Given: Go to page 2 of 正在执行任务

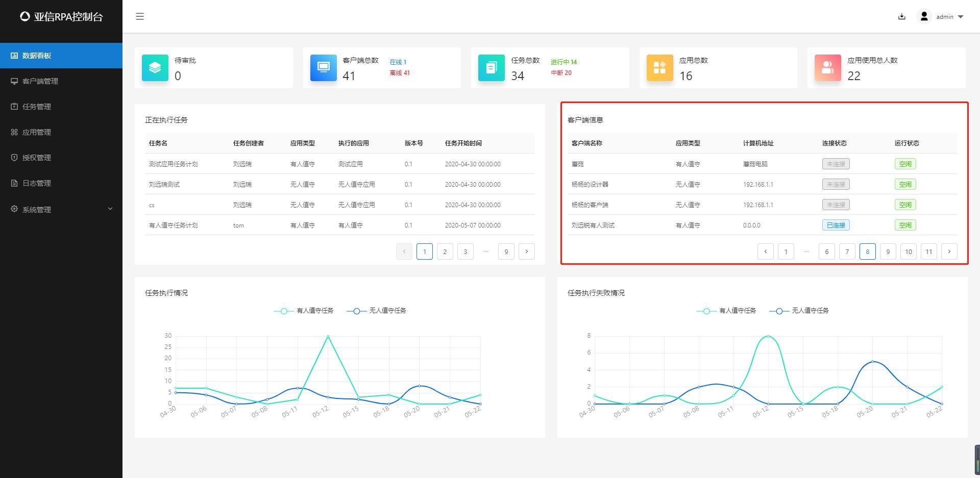Looking at the screenshot, I should tap(445, 251).
